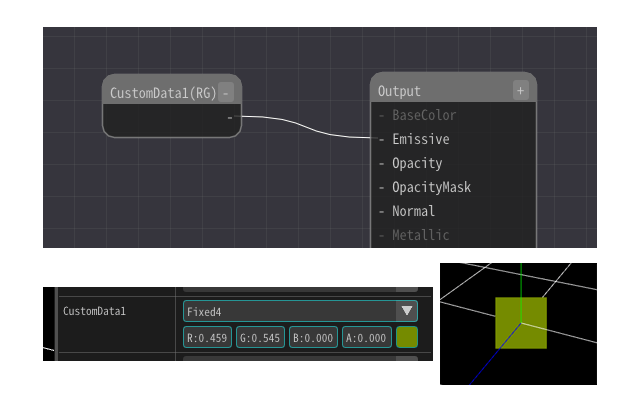Click the CustomData1 parameter label
The image size is (640, 400).
point(94,311)
